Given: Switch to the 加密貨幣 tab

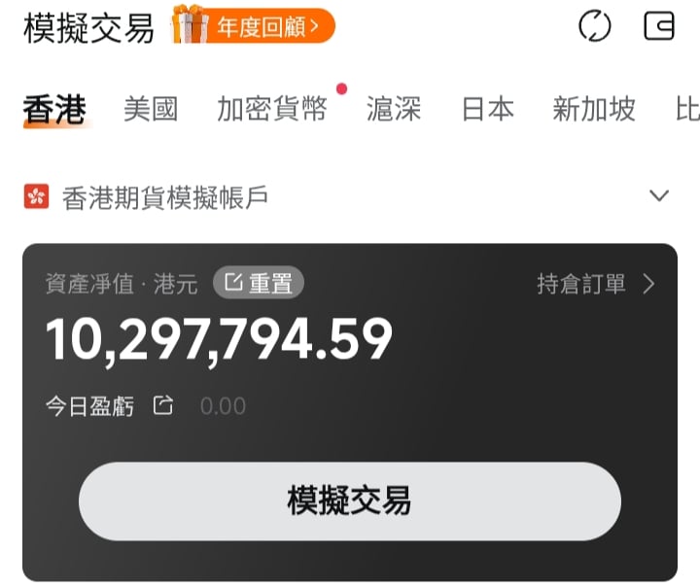Looking at the screenshot, I should 272,109.
